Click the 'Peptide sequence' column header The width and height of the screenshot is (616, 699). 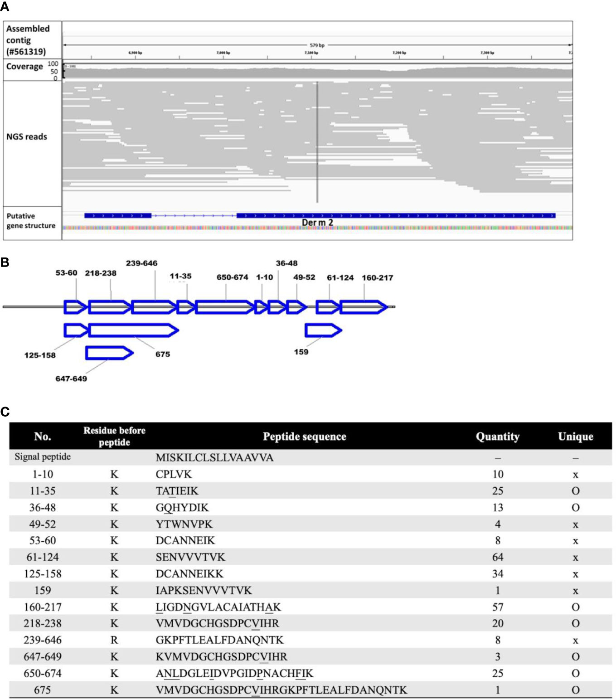[305, 436]
